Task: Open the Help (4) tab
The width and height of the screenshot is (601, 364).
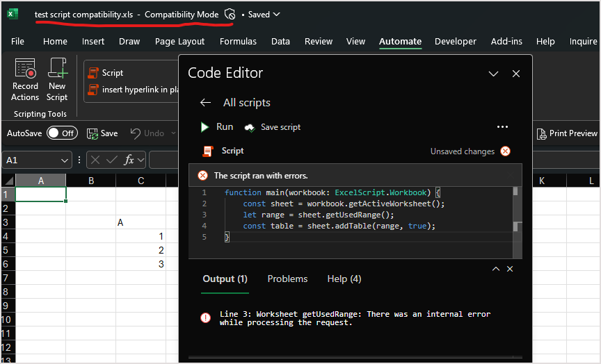Action: click(x=344, y=279)
